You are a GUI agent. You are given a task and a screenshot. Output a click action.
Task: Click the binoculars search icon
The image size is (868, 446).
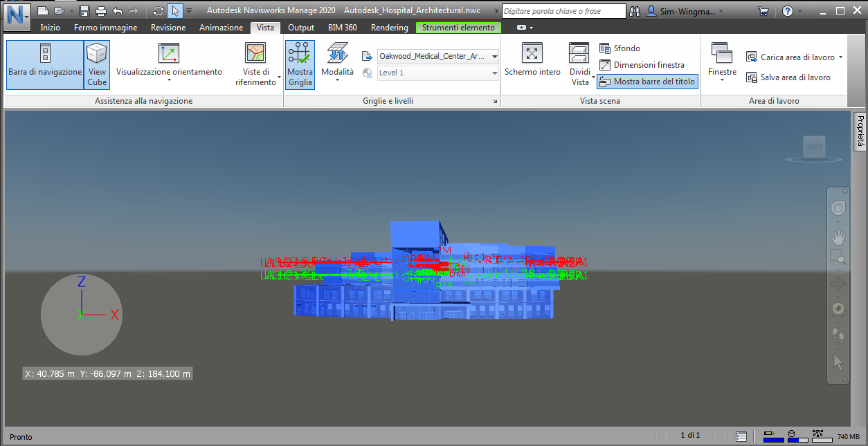(x=636, y=11)
